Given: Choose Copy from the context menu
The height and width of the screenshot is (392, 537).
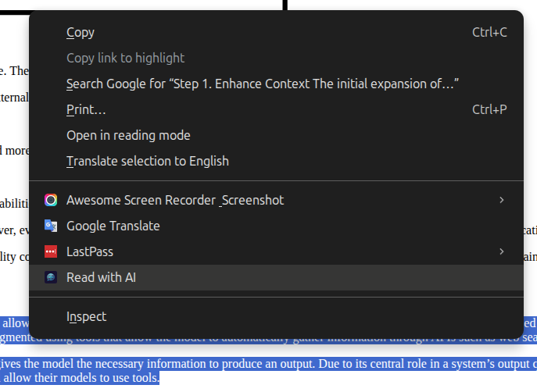Looking at the screenshot, I should coord(81,32).
